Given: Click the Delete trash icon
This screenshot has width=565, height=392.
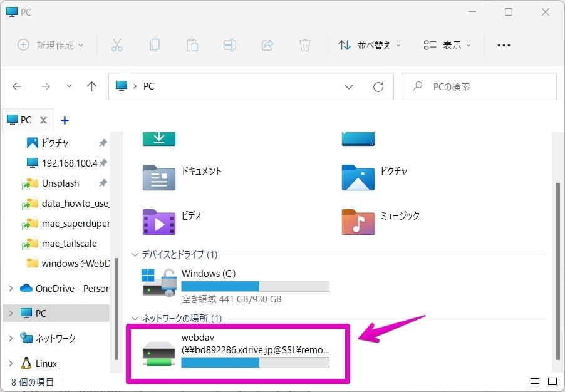Looking at the screenshot, I should 305,44.
